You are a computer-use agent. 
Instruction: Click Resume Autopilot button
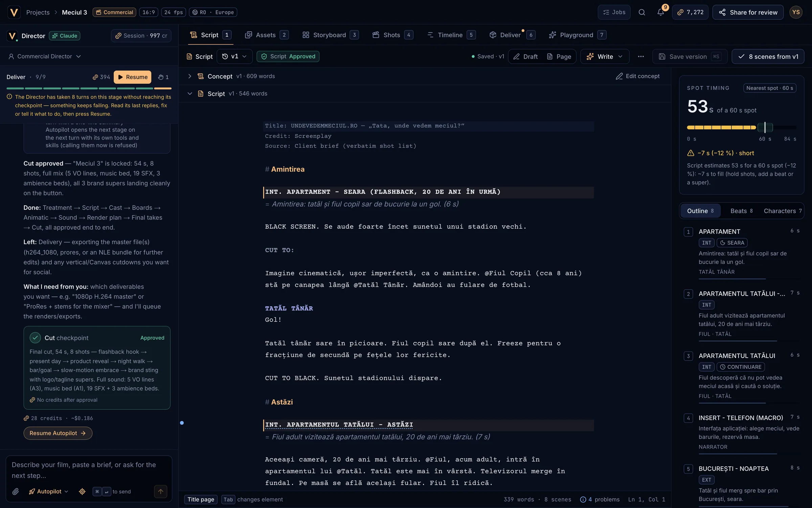click(58, 433)
